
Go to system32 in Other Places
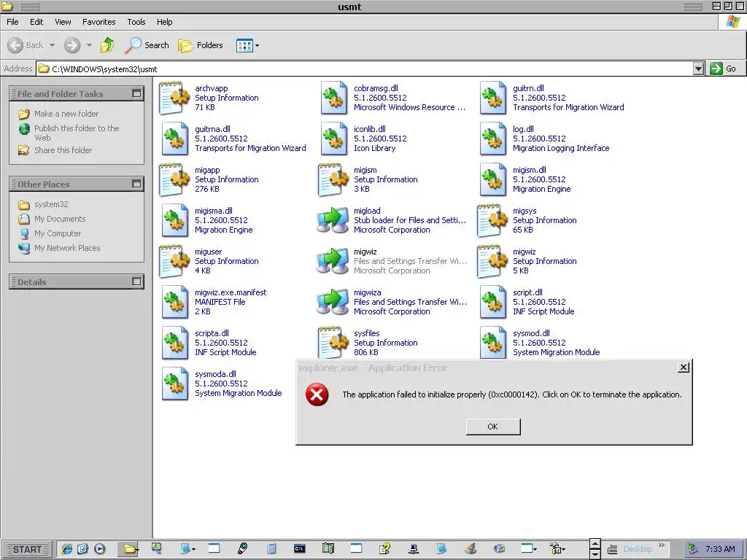51,204
